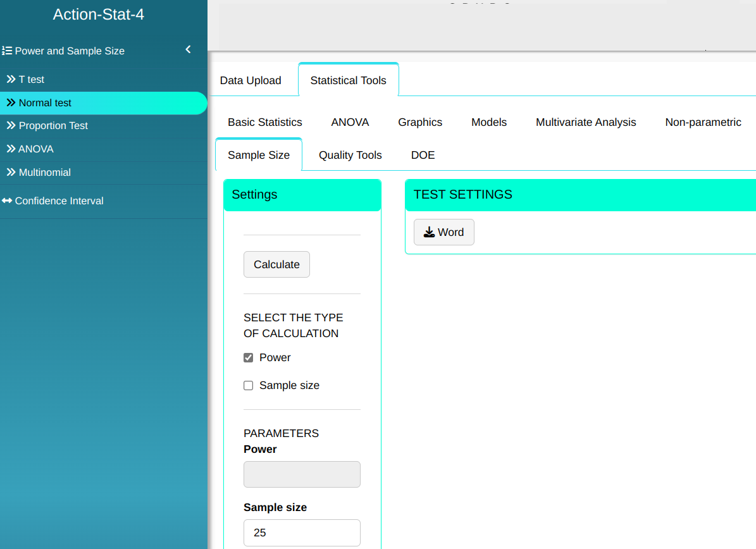The height and width of the screenshot is (549, 756).
Task: Click the Confidence Interval arrows icon
Action: click(7, 201)
